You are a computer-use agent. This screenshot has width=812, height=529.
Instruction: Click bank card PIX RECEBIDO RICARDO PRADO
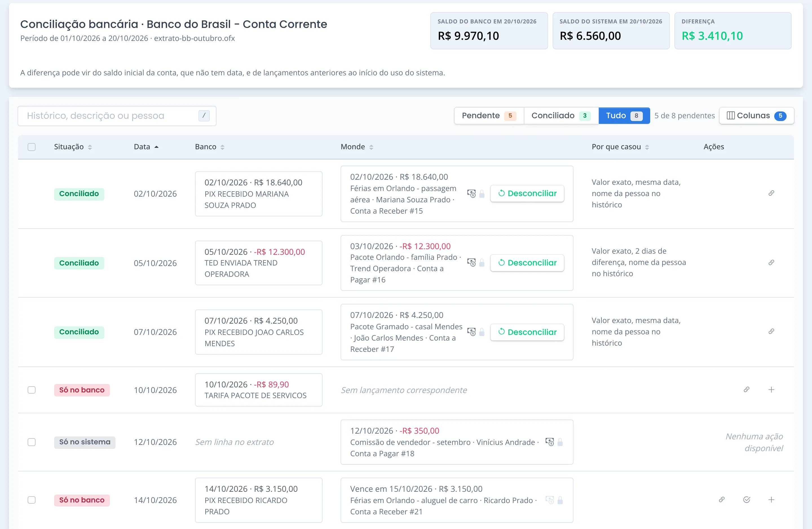(x=259, y=500)
